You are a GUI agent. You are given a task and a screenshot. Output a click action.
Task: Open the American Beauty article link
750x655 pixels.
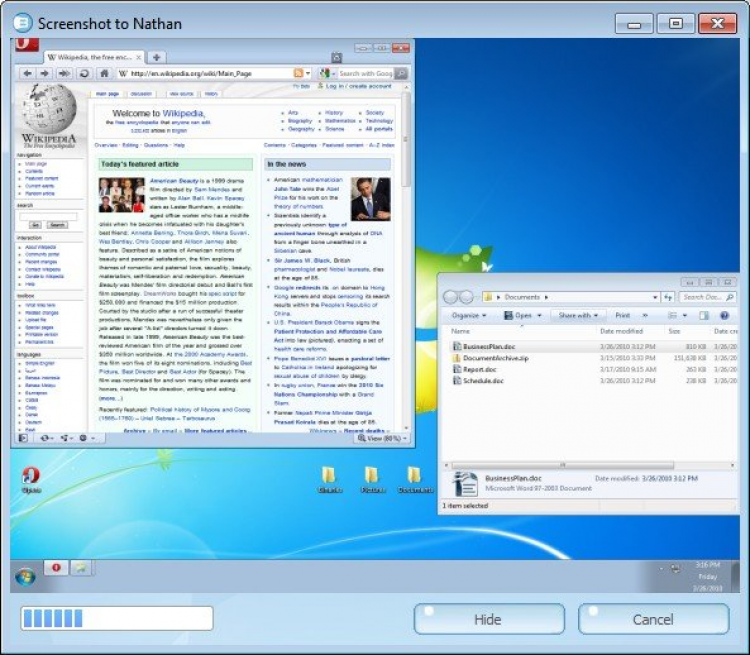pyautogui.click(x=174, y=181)
